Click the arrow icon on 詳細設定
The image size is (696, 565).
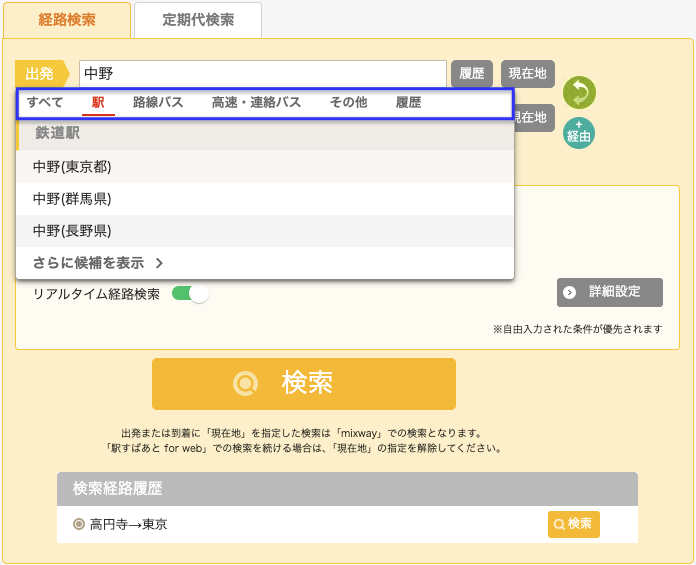(x=569, y=292)
